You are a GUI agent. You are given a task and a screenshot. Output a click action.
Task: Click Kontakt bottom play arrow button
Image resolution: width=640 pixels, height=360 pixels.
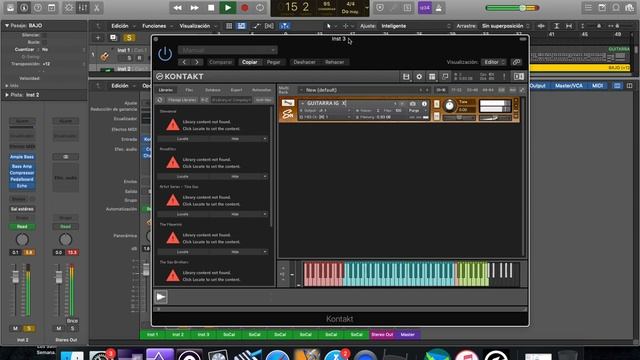point(161,297)
